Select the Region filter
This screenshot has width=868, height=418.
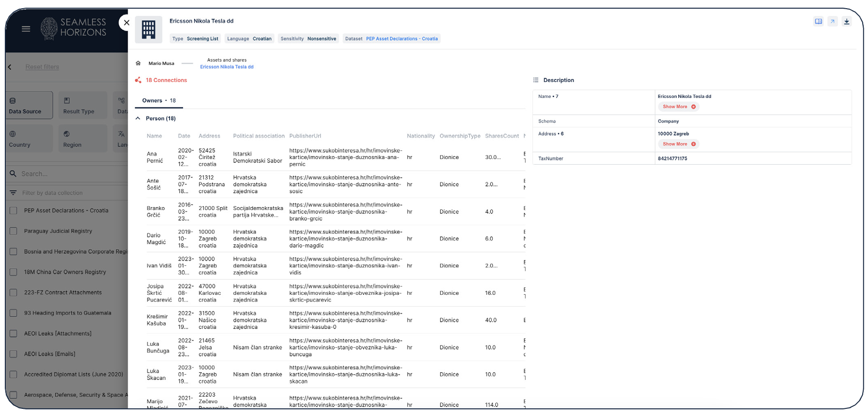pos(83,139)
